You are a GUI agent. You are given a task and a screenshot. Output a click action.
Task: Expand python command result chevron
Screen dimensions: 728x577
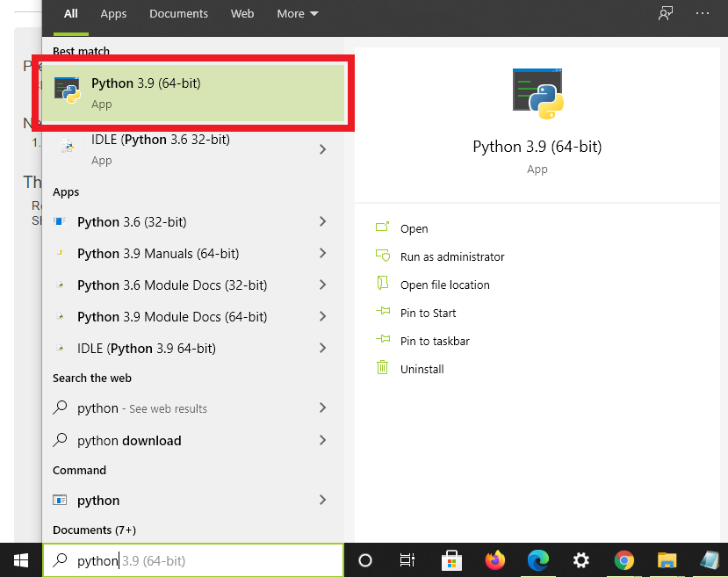pyautogui.click(x=322, y=500)
